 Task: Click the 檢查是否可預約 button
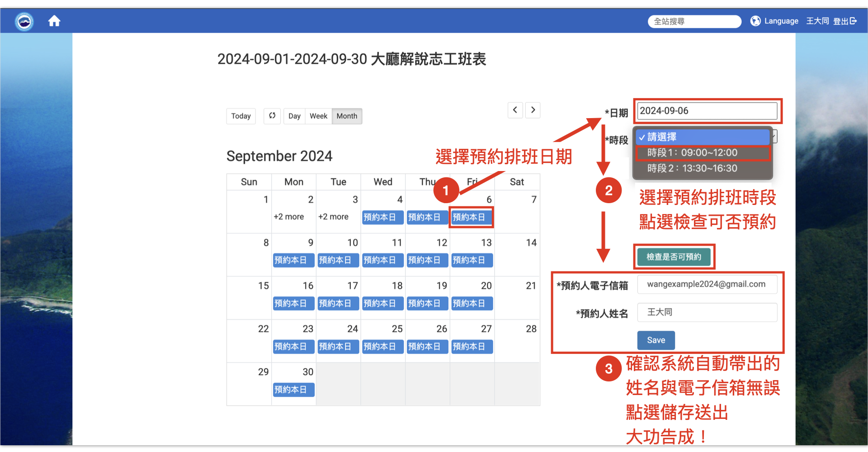click(x=673, y=257)
